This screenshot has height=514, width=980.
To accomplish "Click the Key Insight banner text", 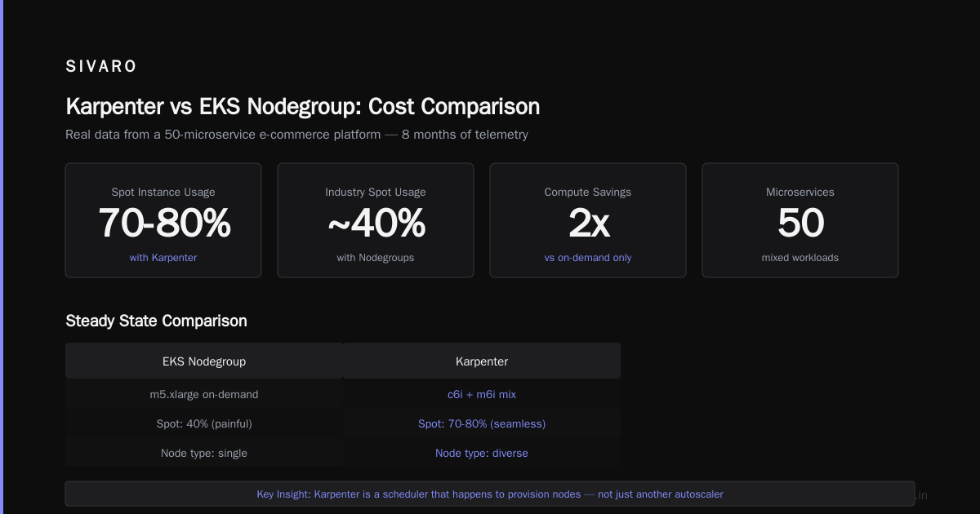I will (490, 494).
